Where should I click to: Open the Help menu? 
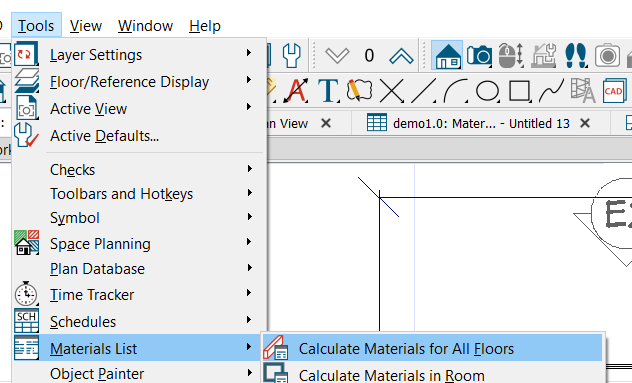205,26
